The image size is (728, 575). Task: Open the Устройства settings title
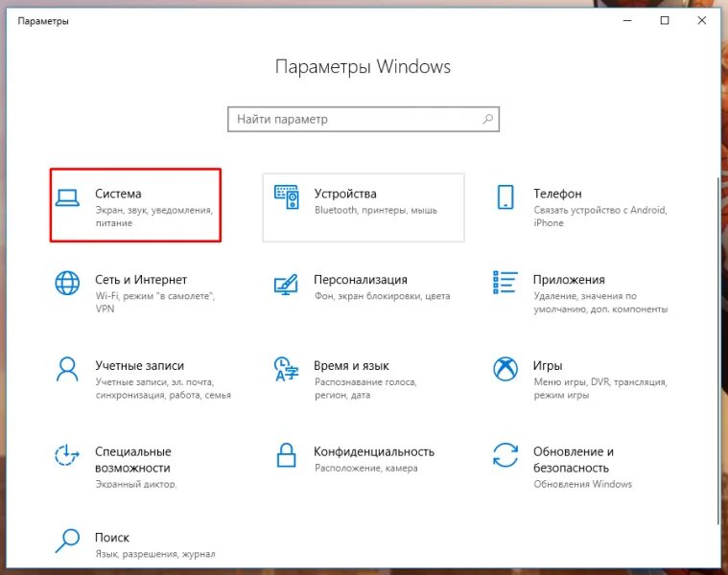345,194
